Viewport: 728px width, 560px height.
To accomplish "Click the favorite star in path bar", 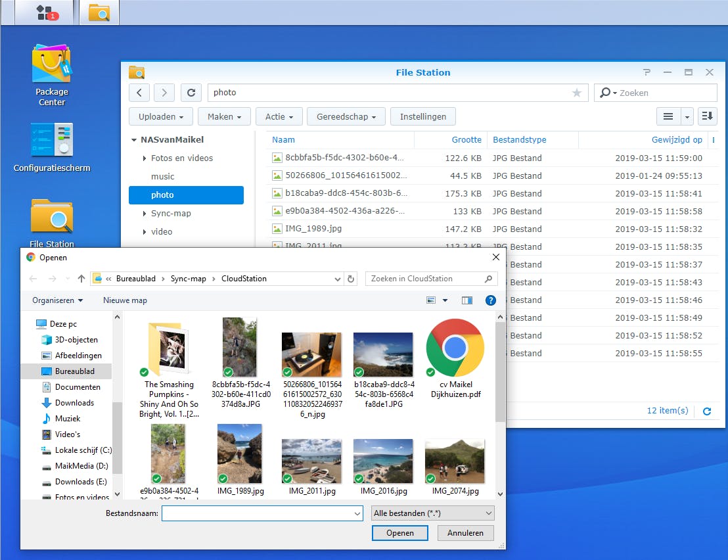I will (577, 93).
